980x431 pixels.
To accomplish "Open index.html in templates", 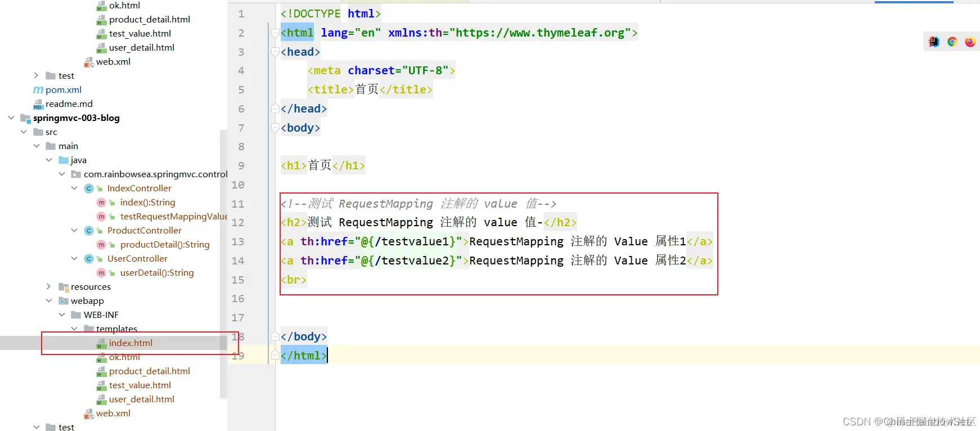I will (131, 343).
